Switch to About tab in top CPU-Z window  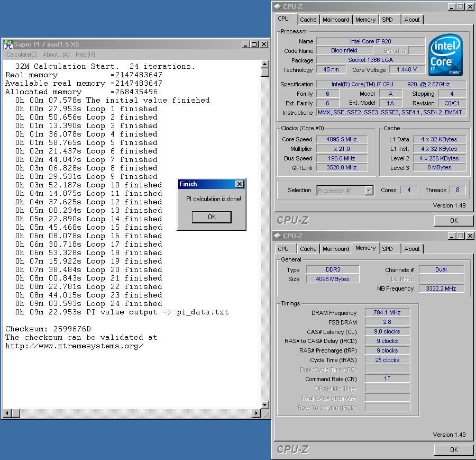click(411, 20)
